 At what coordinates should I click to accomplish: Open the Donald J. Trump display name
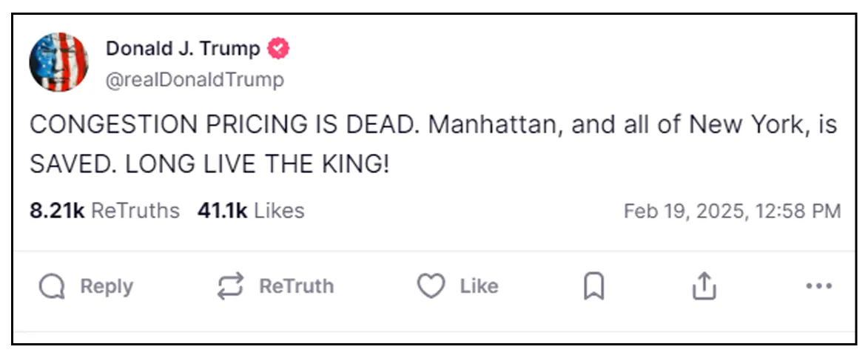pos(183,49)
